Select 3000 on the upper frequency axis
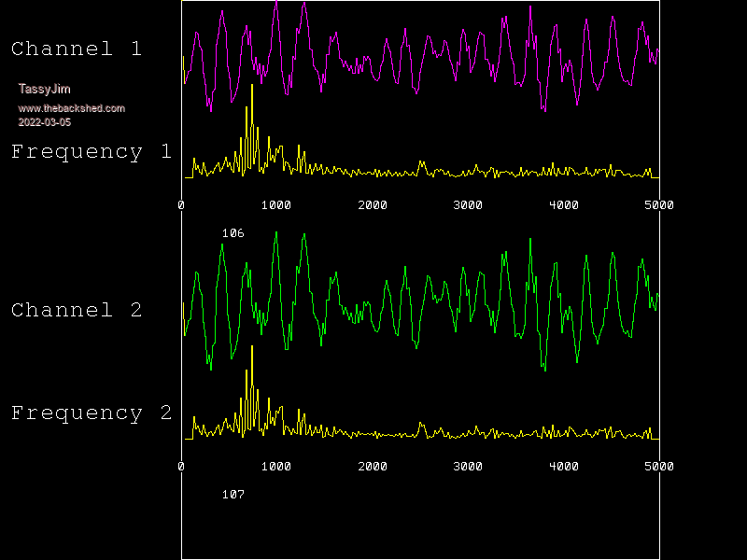Screen dimensions: 747x560 coord(468,205)
